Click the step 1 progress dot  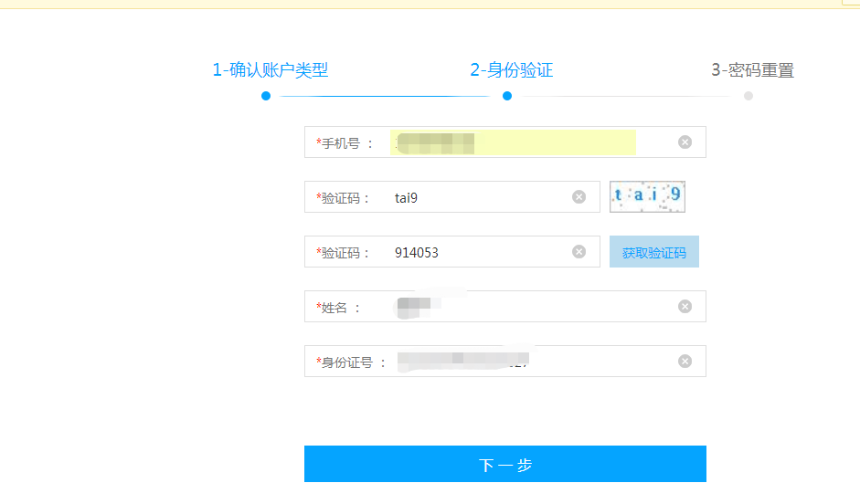(266, 96)
